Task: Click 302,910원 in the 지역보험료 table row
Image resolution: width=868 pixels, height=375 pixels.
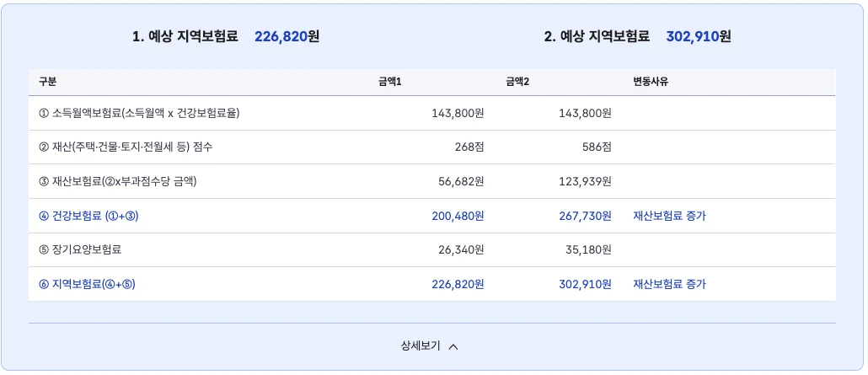Action: click(x=585, y=285)
